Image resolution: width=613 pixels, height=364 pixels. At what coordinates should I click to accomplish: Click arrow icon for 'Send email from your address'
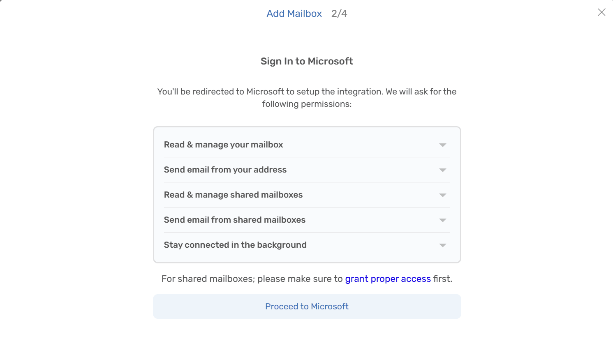(x=443, y=170)
